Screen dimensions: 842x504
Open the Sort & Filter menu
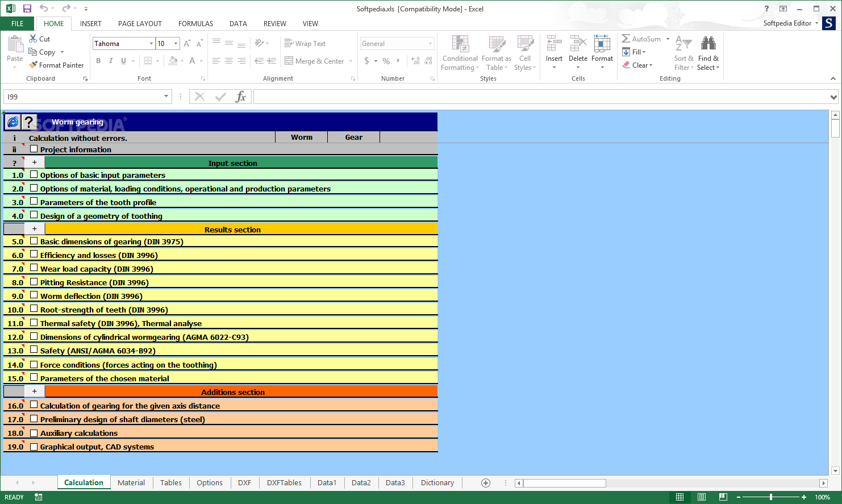pos(683,53)
